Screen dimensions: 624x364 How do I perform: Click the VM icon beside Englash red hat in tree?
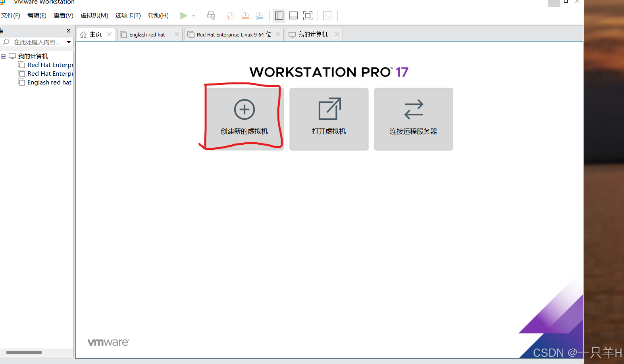(x=21, y=82)
